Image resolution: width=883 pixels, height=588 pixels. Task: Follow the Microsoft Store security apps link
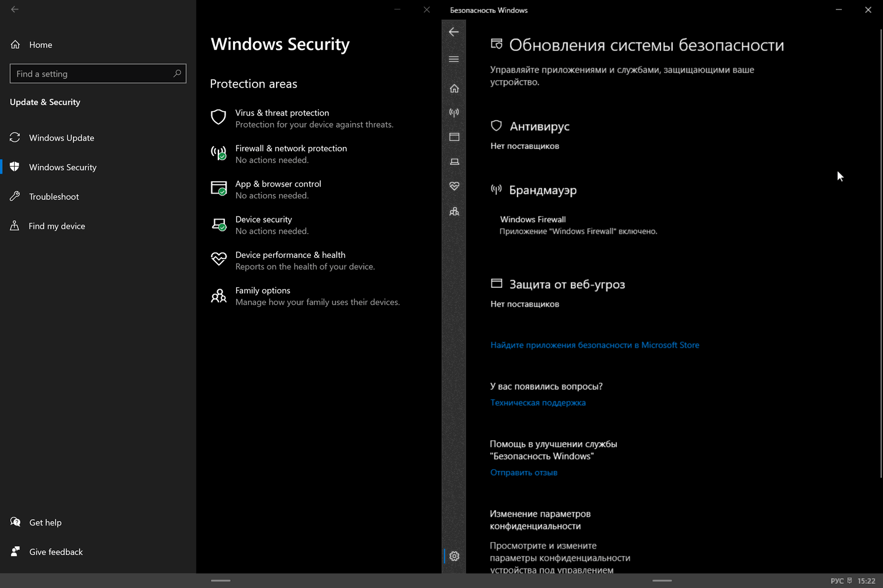(595, 346)
